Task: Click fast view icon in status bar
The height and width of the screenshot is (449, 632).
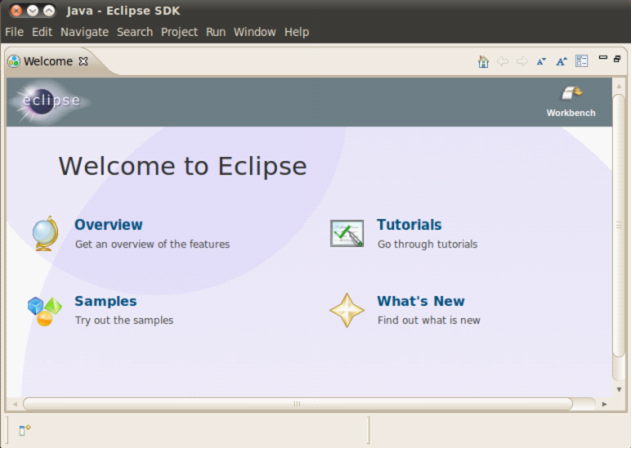Action: [25, 430]
